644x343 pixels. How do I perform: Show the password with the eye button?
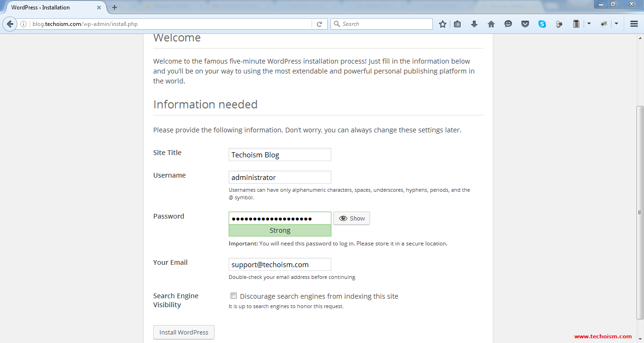[x=352, y=218]
